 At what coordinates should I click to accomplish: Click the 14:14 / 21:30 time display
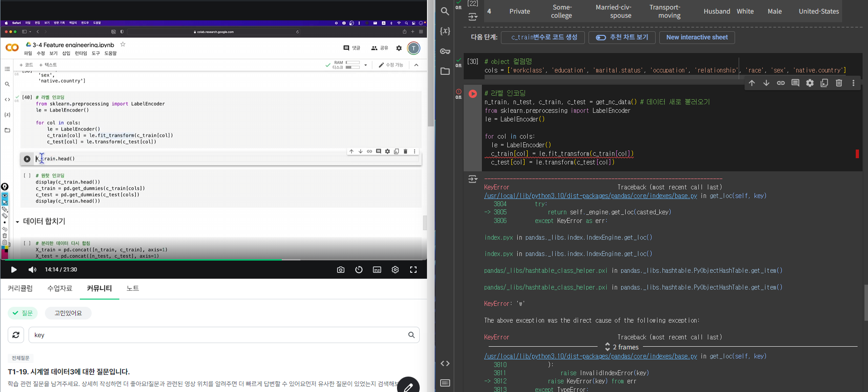61,270
